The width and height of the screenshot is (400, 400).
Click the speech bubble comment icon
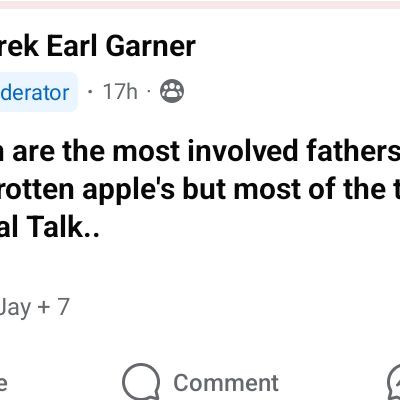(141, 381)
